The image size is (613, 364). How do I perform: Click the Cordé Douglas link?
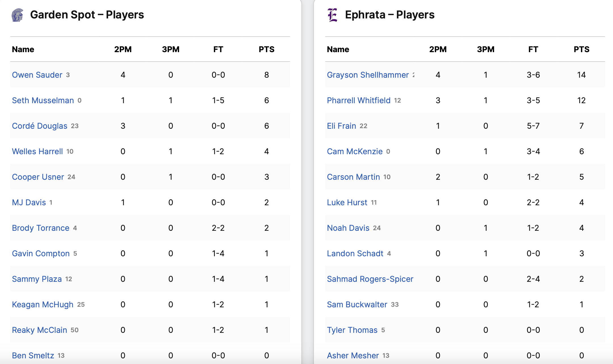click(39, 126)
